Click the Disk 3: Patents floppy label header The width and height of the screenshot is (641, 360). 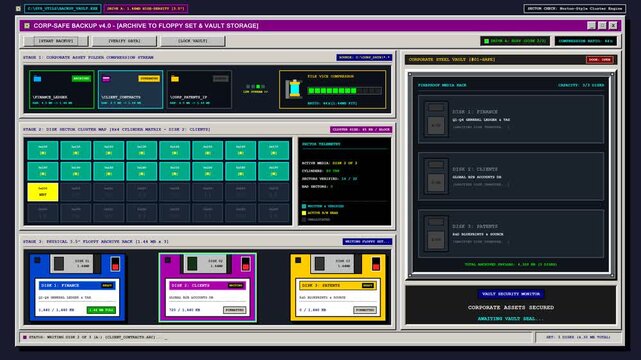click(x=338, y=285)
